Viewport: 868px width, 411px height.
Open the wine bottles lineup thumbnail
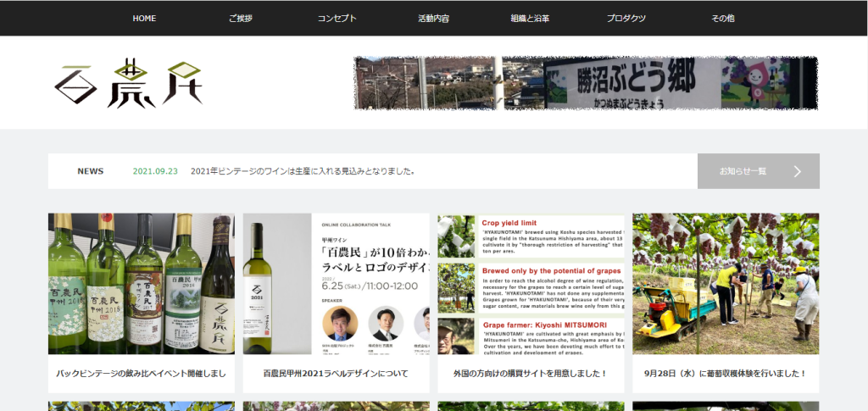pos(142,283)
